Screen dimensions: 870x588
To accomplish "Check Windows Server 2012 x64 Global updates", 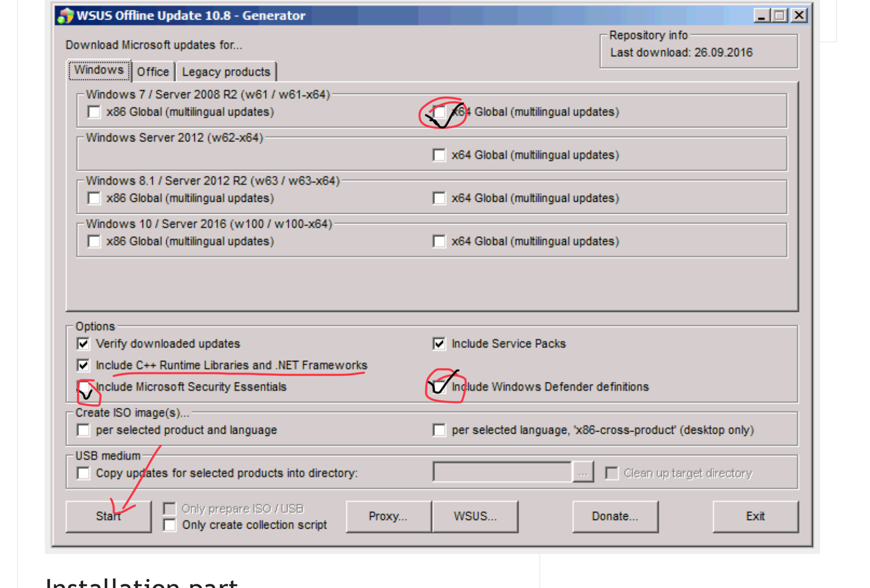I will coord(439,155).
